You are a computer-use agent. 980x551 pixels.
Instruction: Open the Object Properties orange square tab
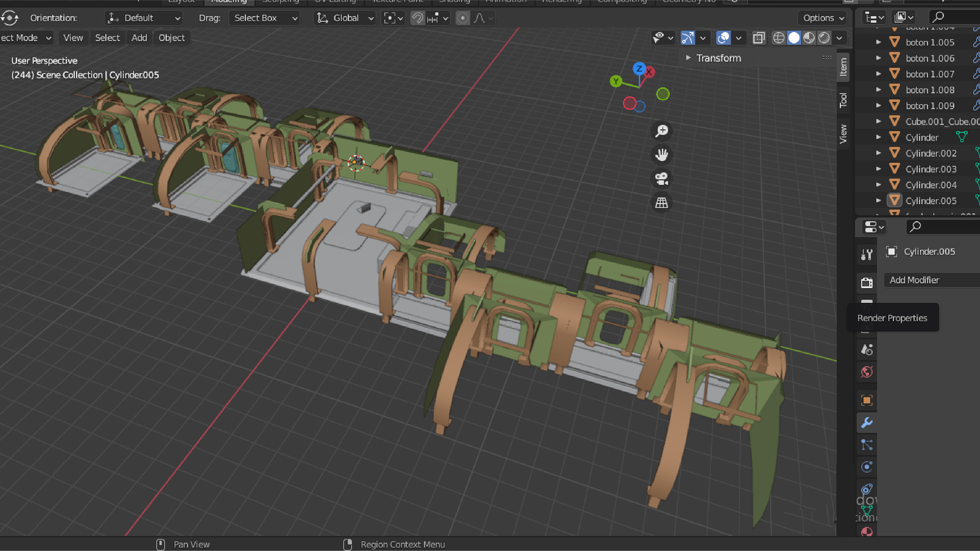point(867,400)
